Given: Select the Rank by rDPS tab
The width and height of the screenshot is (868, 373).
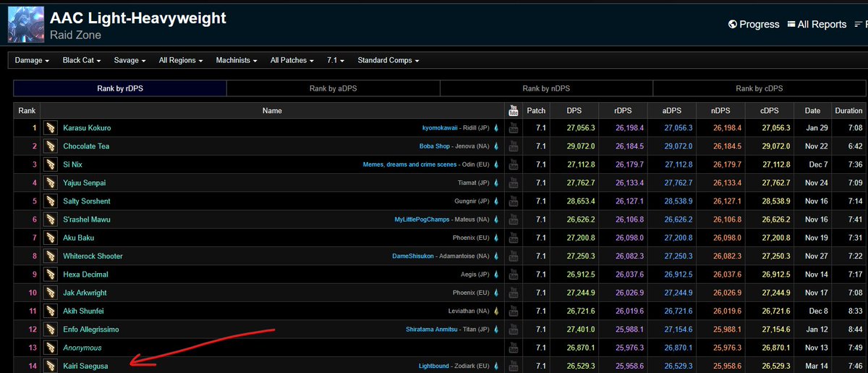Looking at the screenshot, I should point(120,88).
